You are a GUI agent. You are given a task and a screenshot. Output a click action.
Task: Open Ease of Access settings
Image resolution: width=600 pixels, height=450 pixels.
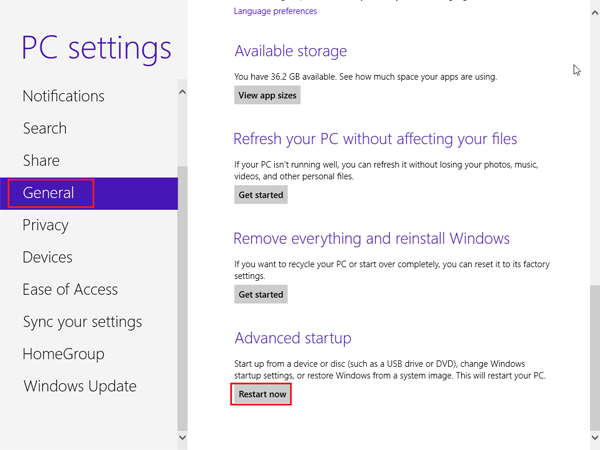point(70,289)
